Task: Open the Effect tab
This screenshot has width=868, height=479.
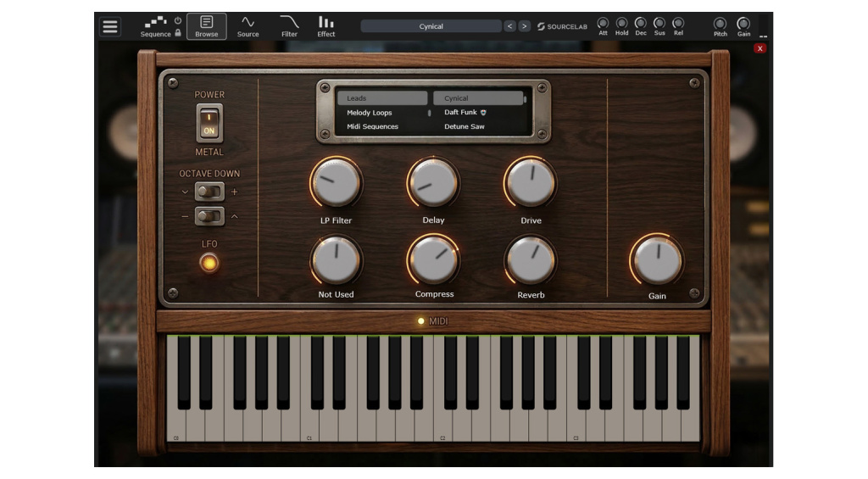Action: pos(326,26)
